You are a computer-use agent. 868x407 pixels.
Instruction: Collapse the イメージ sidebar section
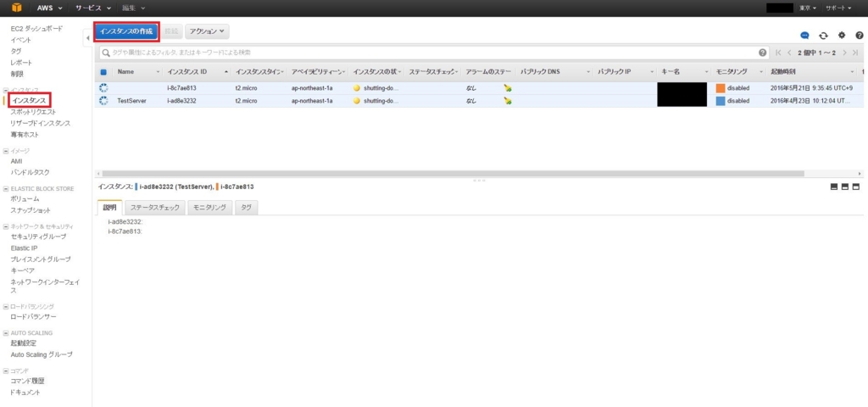(x=6, y=151)
